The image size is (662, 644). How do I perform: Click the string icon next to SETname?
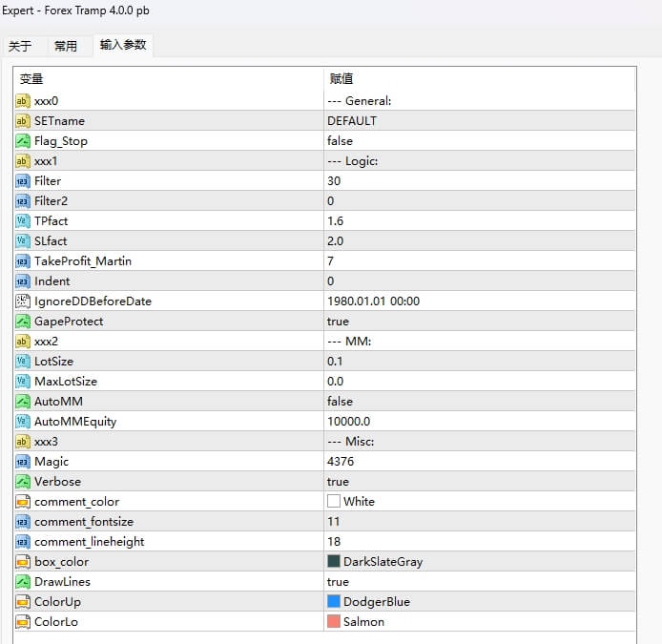[23, 121]
